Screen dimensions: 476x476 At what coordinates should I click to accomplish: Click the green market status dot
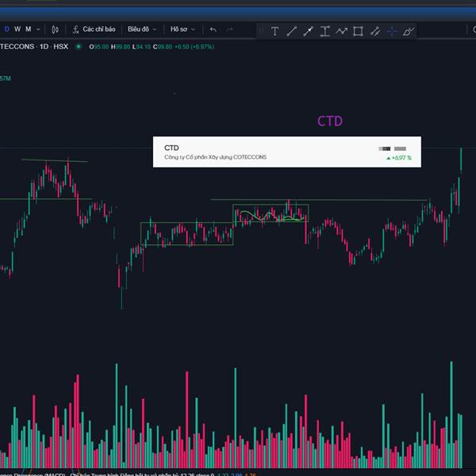(79, 46)
